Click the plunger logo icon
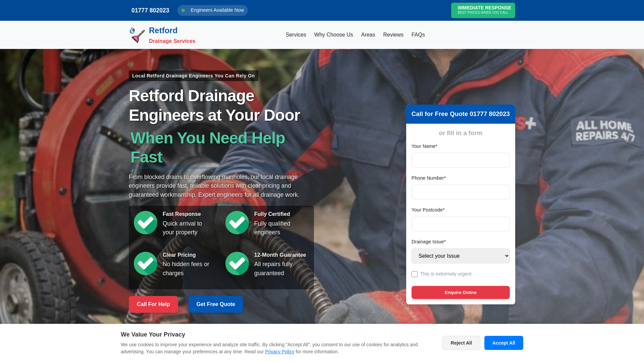This screenshot has height=362, width=644. point(137,35)
